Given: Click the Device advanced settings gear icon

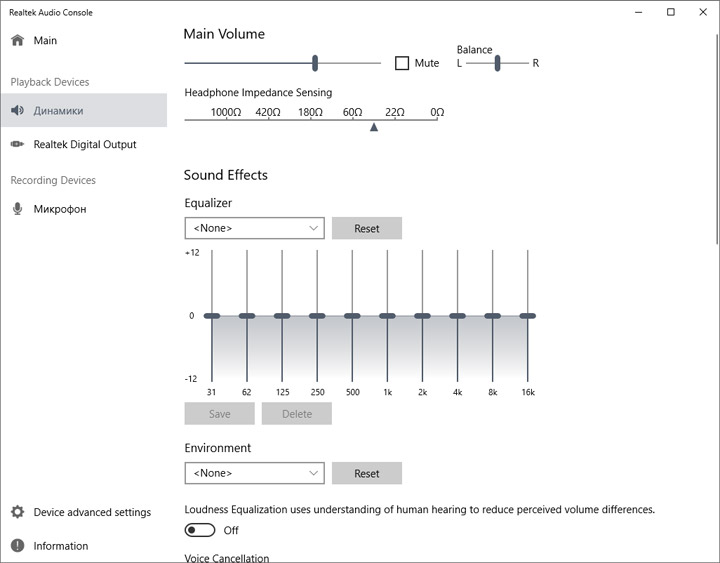Looking at the screenshot, I should coord(17,513).
